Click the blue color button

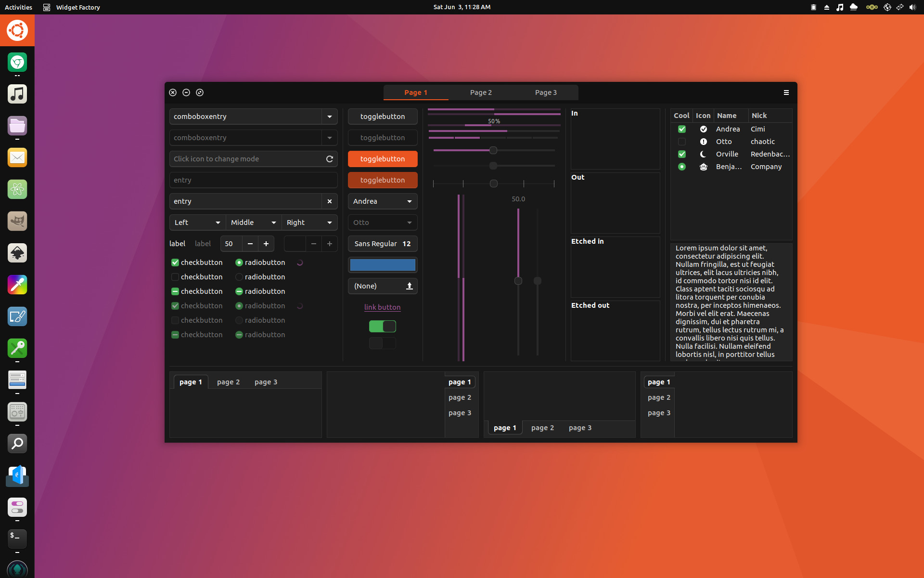coord(383,265)
